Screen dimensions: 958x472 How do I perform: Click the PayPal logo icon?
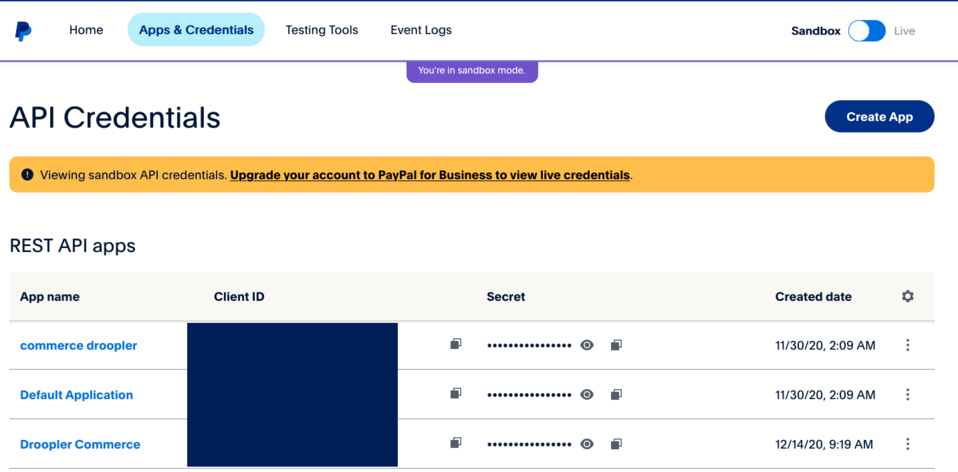[23, 31]
